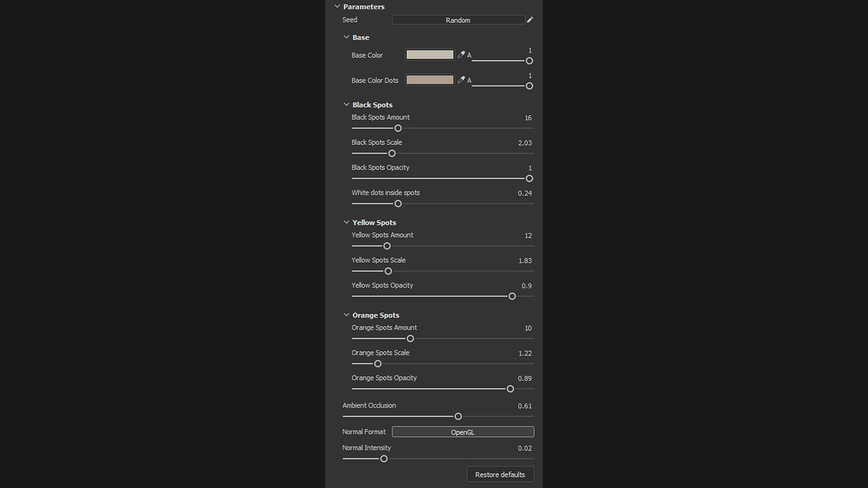868x488 pixels.
Task: Click the pencil edit icon beside Seed
Action: (x=529, y=20)
